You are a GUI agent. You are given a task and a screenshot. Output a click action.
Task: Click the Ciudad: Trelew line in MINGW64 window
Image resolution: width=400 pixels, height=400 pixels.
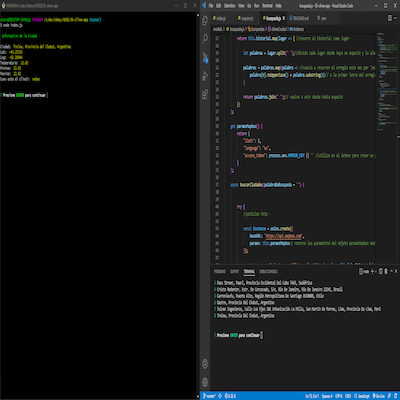click(x=35, y=47)
